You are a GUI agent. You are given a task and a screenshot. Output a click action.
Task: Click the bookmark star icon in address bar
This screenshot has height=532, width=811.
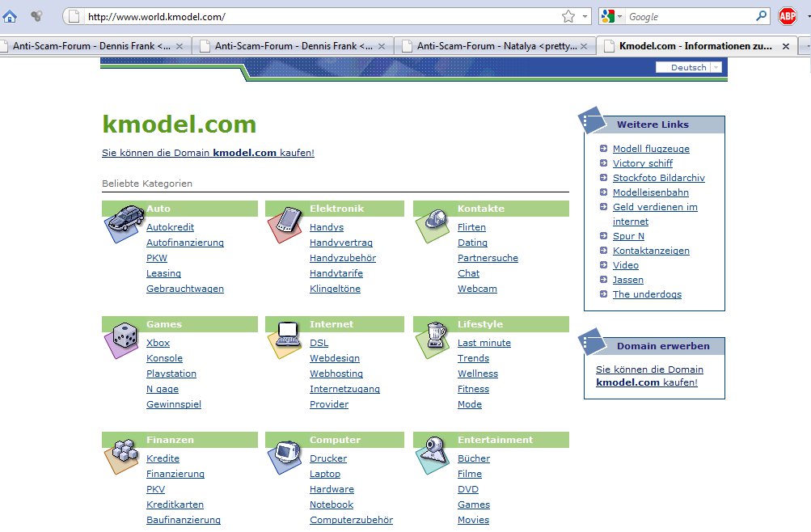[x=568, y=16]
